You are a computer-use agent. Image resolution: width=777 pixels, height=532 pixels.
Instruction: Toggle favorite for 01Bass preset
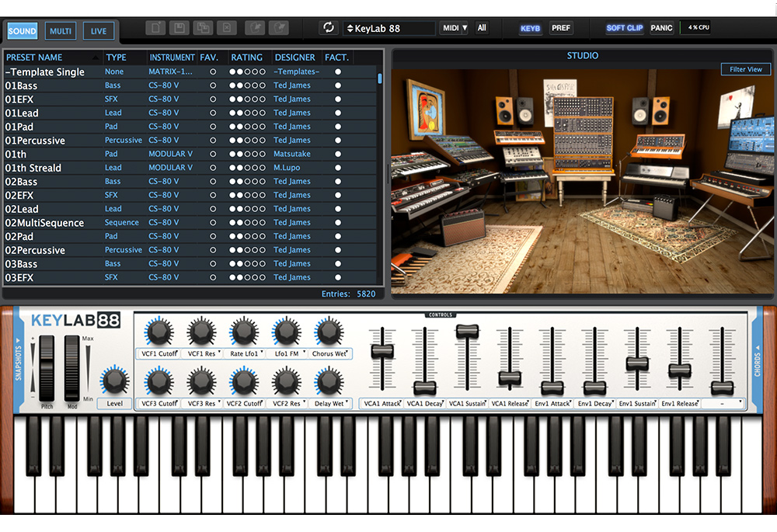click(x=213, y=85)
